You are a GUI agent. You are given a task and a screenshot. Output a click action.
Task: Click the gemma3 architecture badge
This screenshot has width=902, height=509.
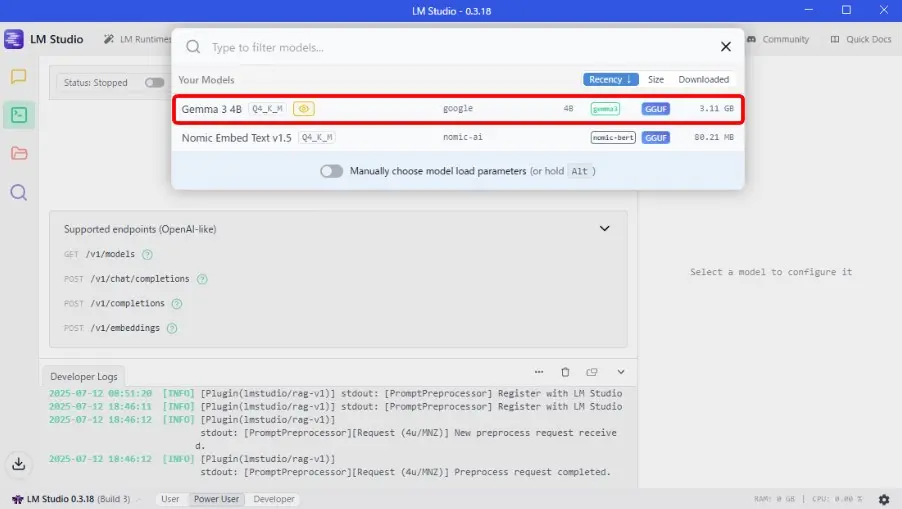(x=605, y=109)
